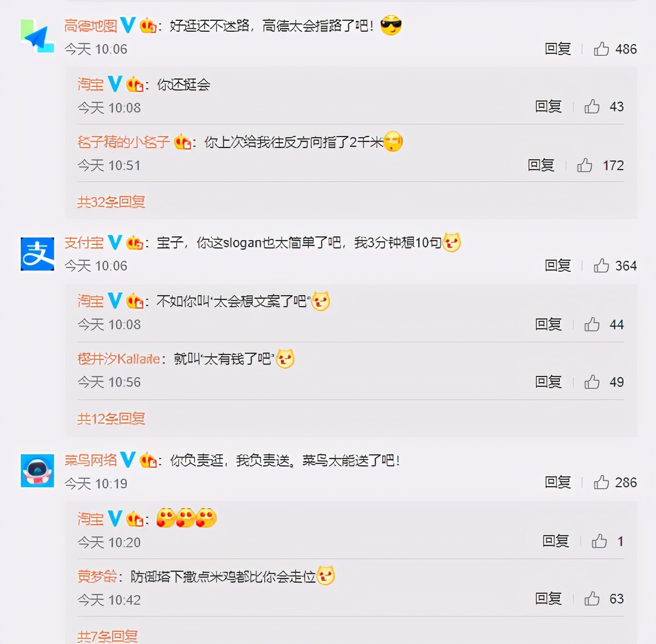Like the reply with 172 likes

584,165
